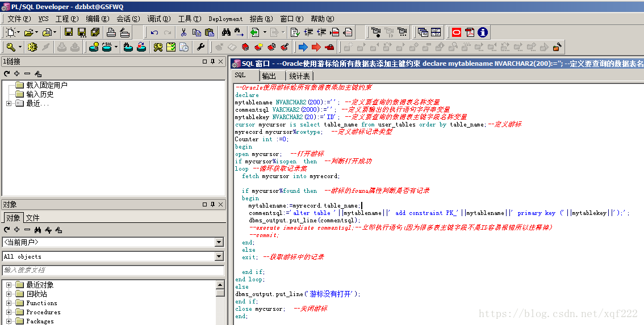Click the plus icon in 链接 panel
Image resolution: width=644 pixels, height=325 pixels.
[x=17, y=74]
